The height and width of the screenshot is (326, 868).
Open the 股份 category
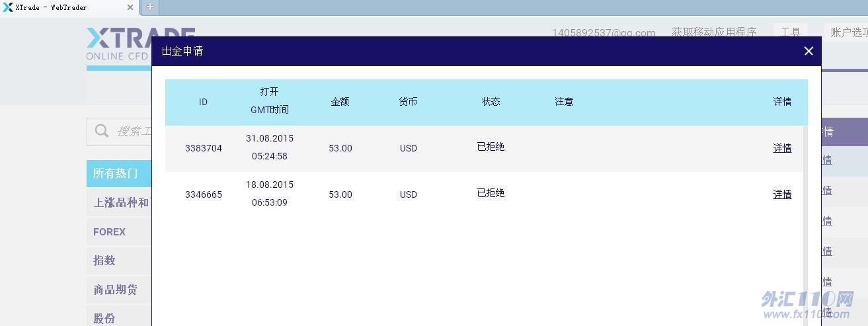pos(104,318)
